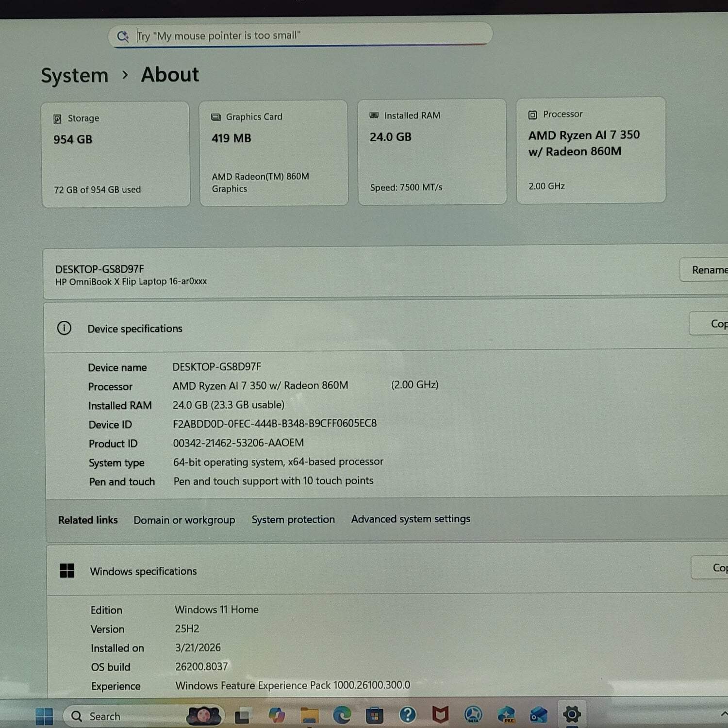Collapse the Device specifications section header
This screenshot has height=728, width=728.
(387, 327)
